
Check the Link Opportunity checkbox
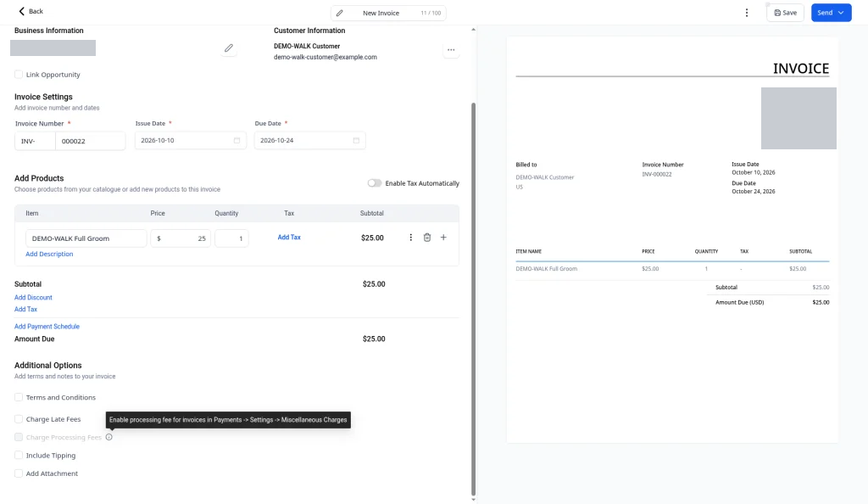19,74
